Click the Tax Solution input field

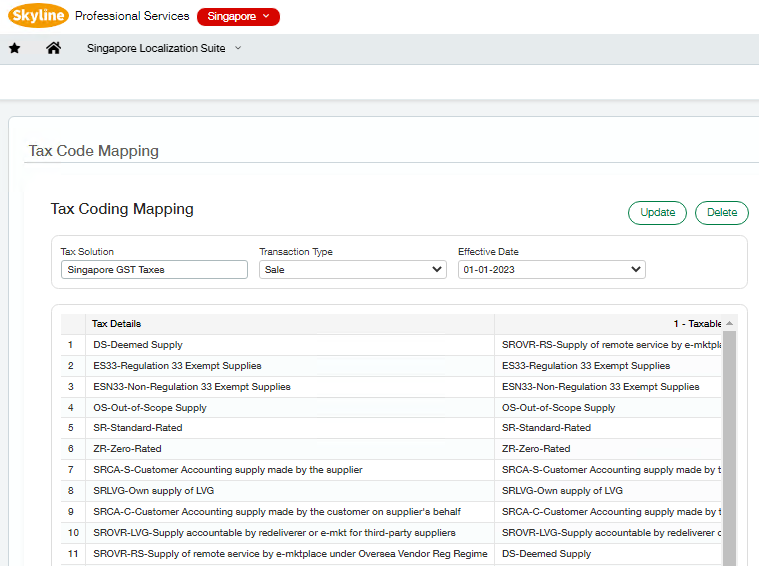[x=154, y=269]
